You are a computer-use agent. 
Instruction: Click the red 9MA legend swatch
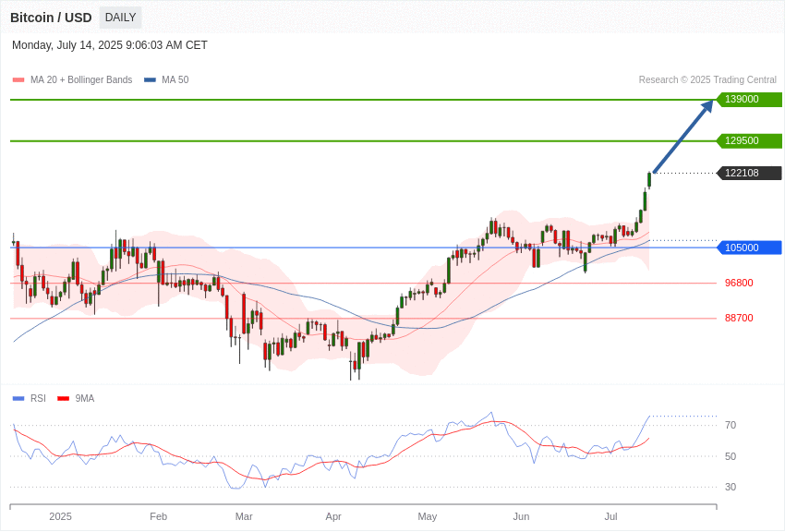point(64,399)
